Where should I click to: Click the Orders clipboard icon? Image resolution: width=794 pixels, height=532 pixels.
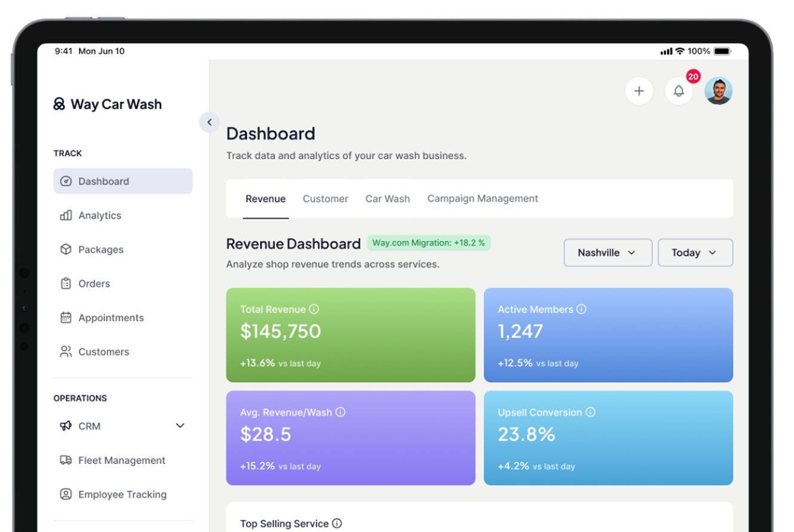pos(66,284)
